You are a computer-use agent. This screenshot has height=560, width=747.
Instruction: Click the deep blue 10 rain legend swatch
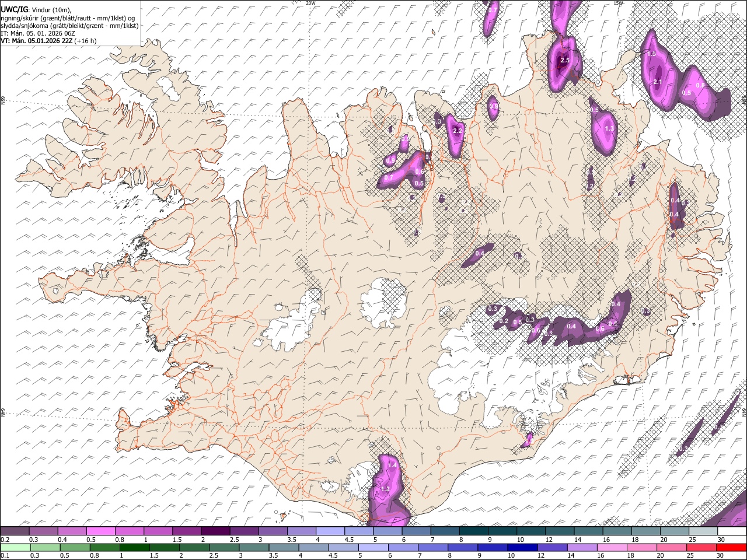(522, 547)
